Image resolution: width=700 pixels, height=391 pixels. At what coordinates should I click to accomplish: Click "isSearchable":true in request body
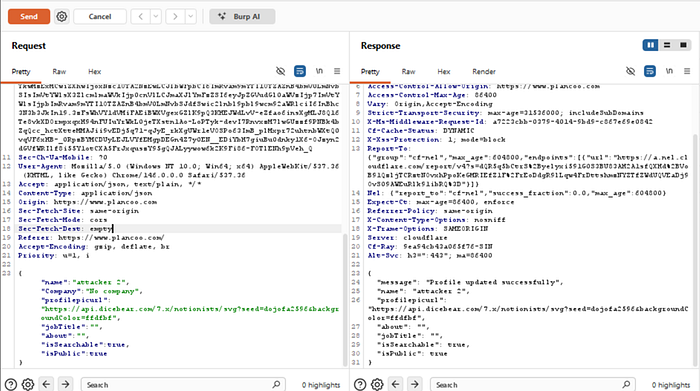coord(85,345)
